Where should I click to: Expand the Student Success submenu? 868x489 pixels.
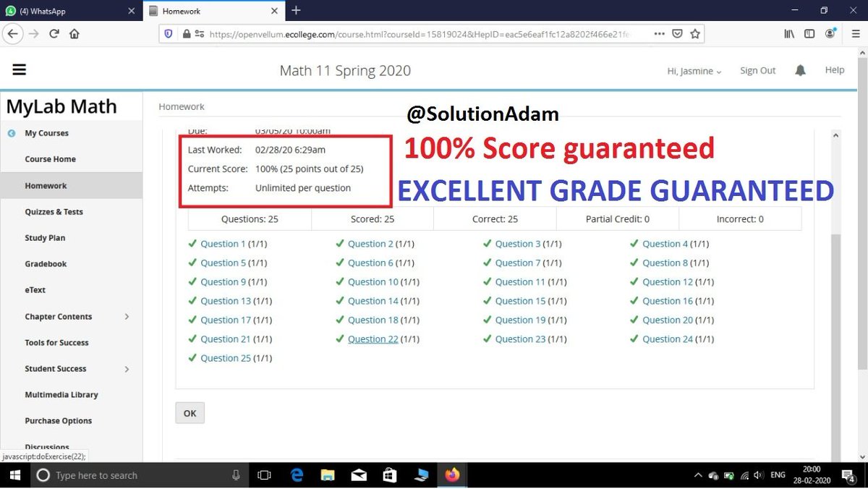click(x=127, y=369)
